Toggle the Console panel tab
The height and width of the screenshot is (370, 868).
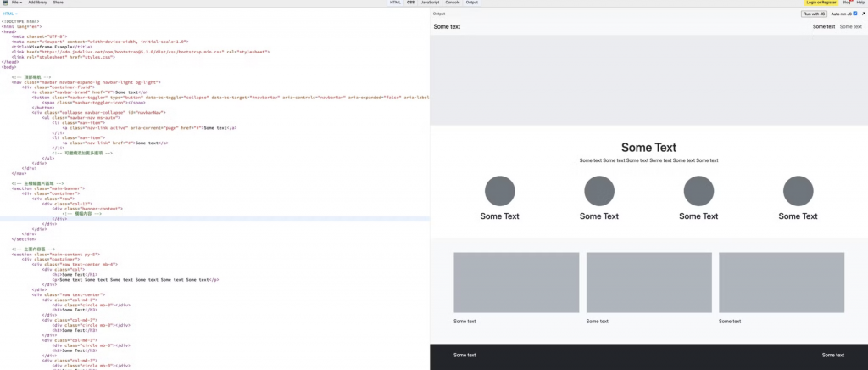tap(453, 3)
